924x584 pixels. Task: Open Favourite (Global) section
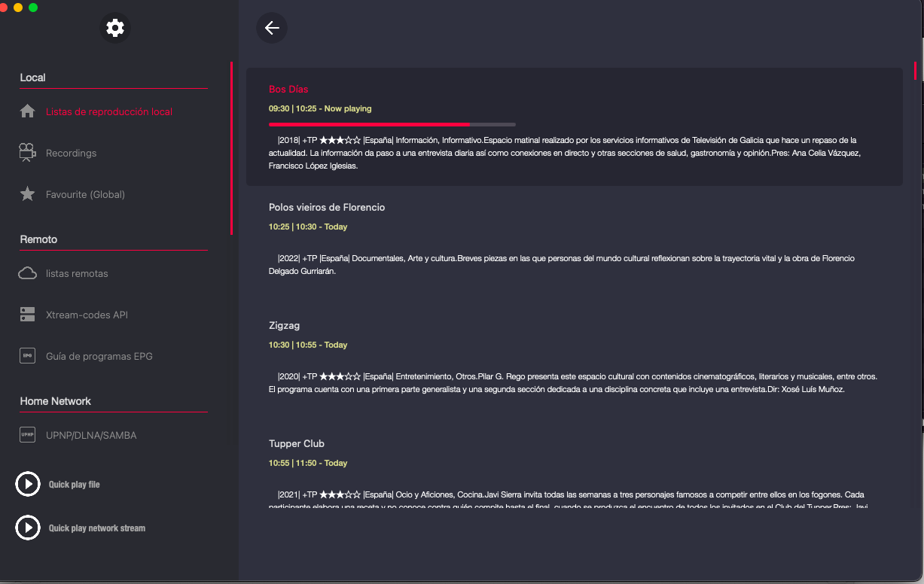(85, 194)
